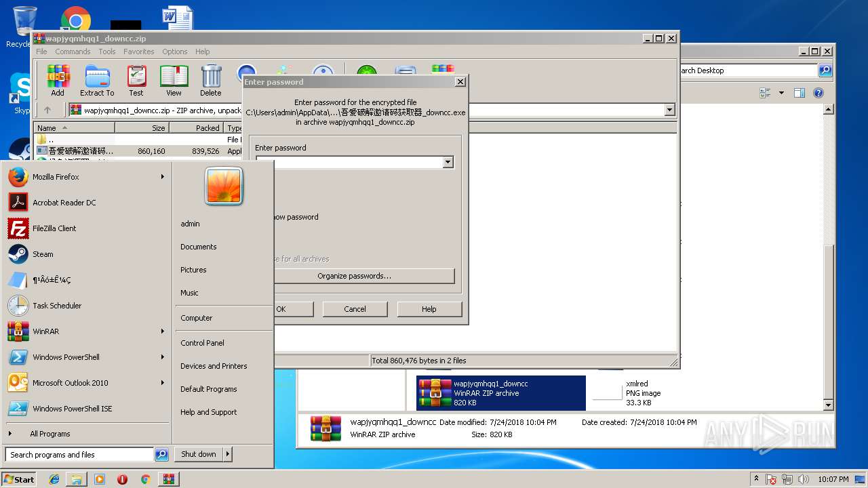Viewport: 868px width, 488px height.
Task: Click the Add toolbar icon in WinRAR
Action: pyautogui.click(x=58, y=81)
